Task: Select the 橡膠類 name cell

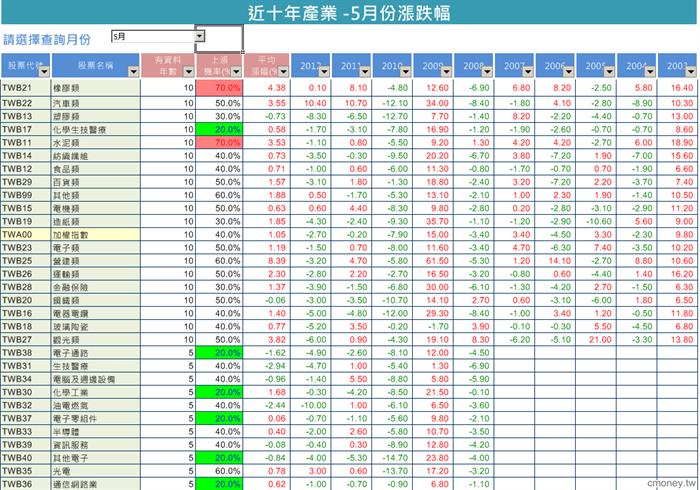Action: click(96, 88)
